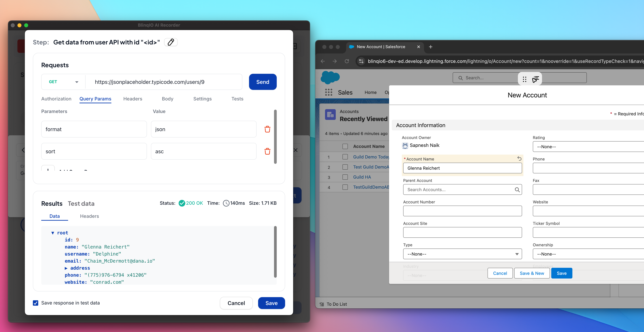Select the Data results tab
Image resolution: width=644 pixels, height=332 pixels.
tap(55, 216)
